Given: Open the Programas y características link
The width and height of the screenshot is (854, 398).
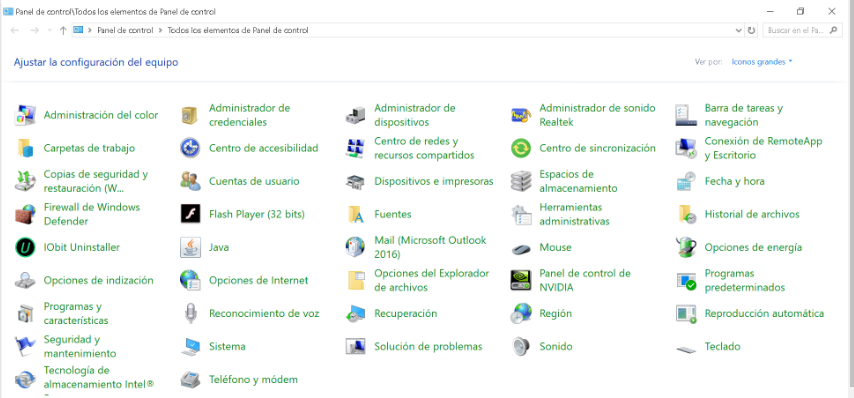Looking at the screenshot, I should point(76,314).
